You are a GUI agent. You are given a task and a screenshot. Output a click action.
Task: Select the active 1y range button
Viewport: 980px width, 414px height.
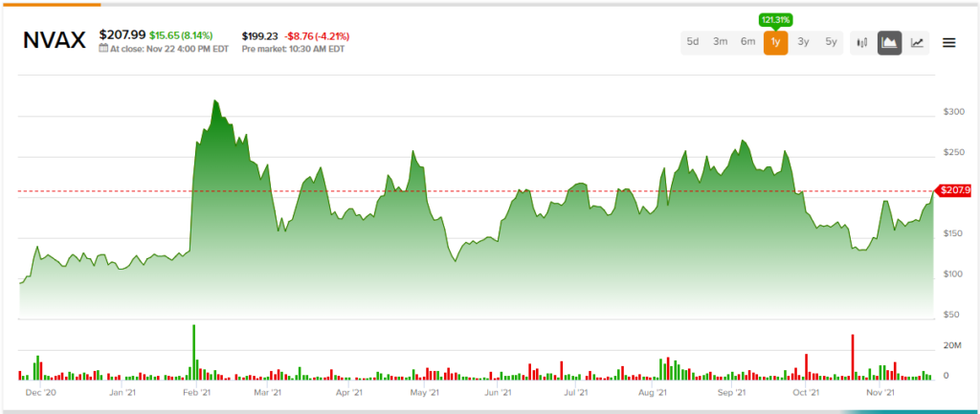pyautogui.click(x=775, y=43)
